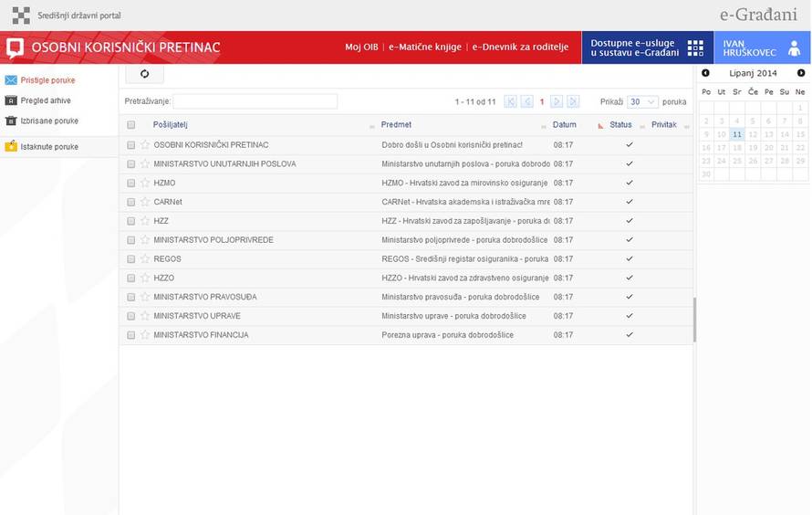Image resolution: width=812 pixels, height=515 pixels.
Task: Select the HZZO message checkbox
Action: click(131, 279)
